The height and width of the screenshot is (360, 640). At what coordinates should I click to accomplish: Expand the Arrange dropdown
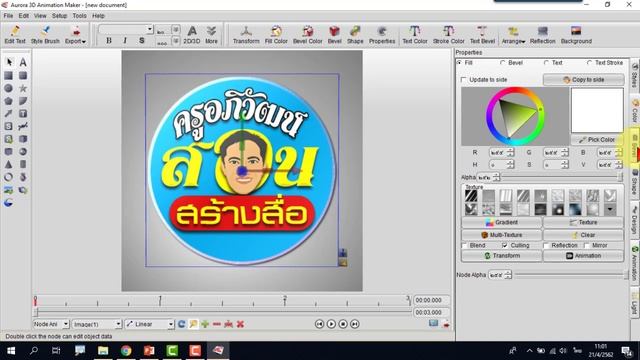pos(513,35)
